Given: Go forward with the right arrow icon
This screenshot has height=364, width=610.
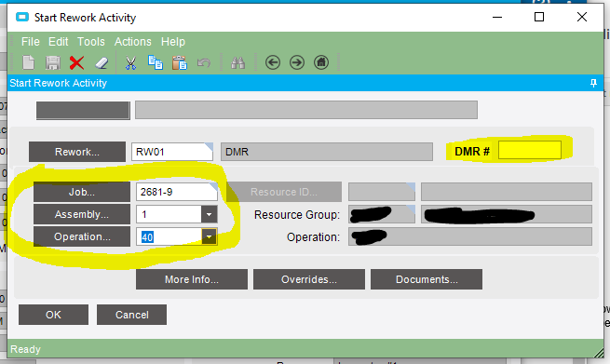Looking at the screenshot, I should click(x=297, y=62).
